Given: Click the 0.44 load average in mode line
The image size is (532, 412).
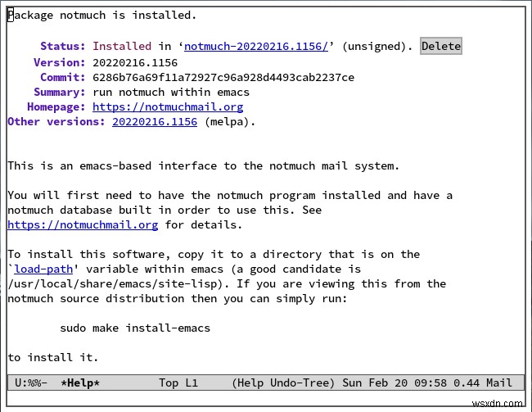Looking at the screenshot, I should click(x=467, y=383).
